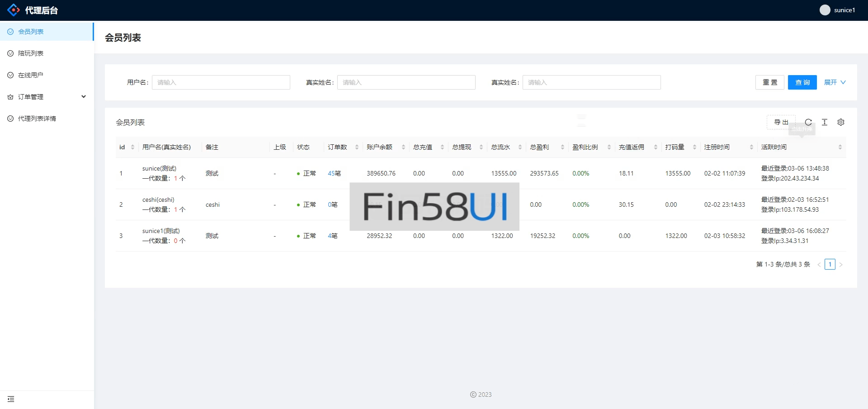Expand sort options on 注册时间 column
The image size is (868, 409).
[x=752, y=147]
